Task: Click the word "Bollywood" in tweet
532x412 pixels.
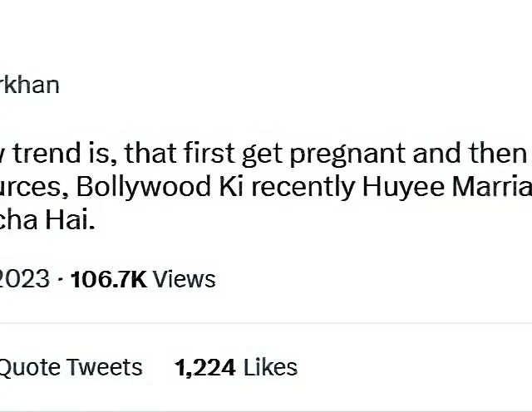Action: tap(143, 189)
